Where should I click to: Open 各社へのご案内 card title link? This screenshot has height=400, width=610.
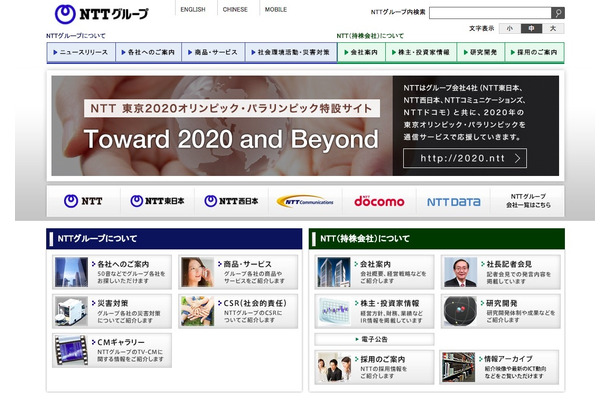click(123, 264)
